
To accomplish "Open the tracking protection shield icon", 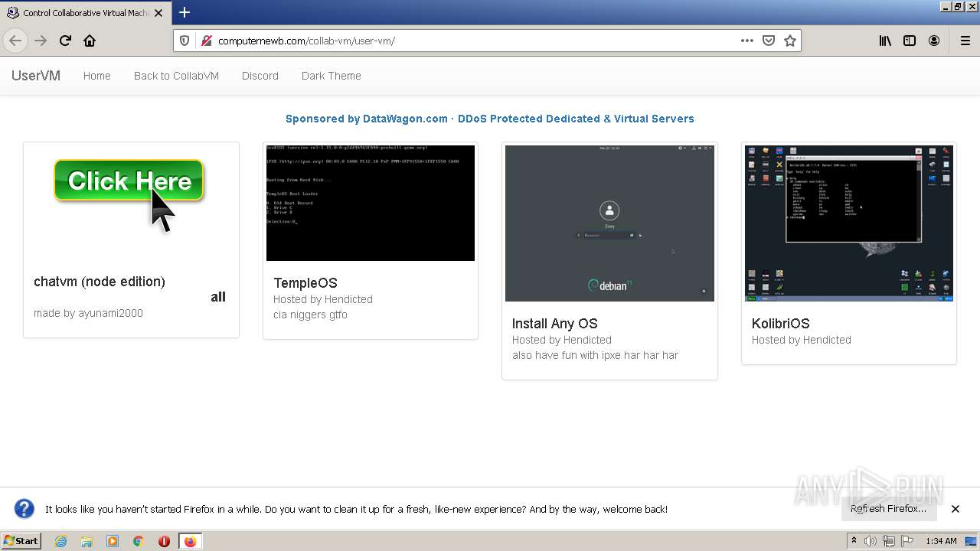I will (x=185, y=41).
